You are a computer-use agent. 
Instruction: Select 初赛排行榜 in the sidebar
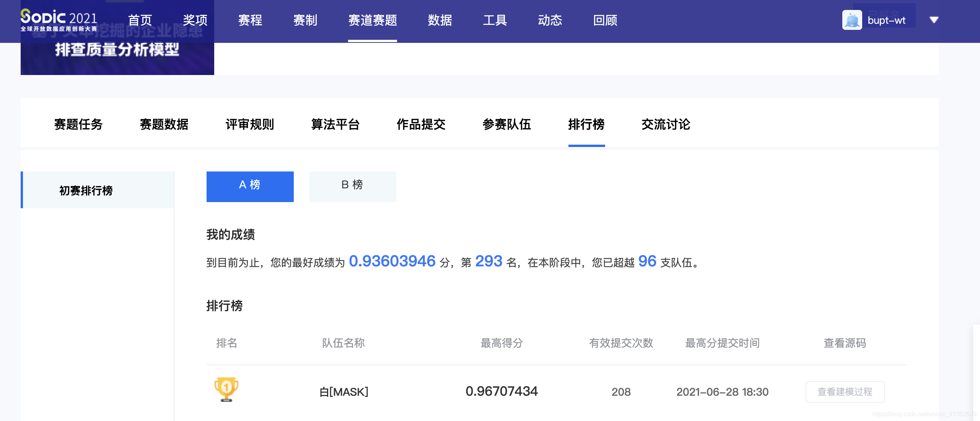tap(86, 190)
